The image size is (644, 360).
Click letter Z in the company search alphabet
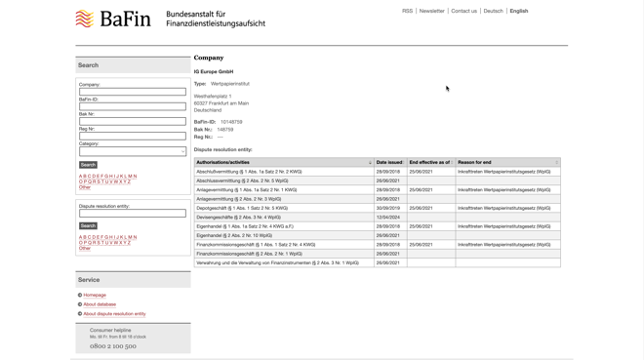click(129, 181)
